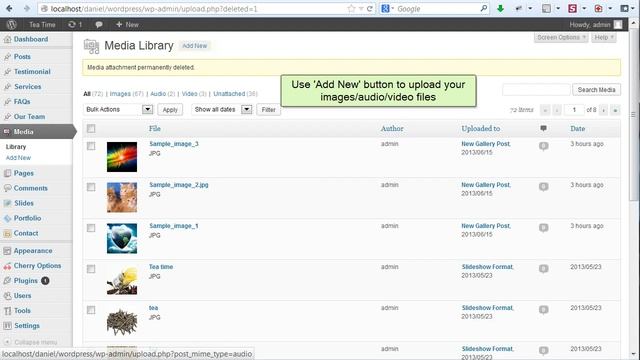The width and height of the screenshot is (640, 360).
Task: Click the Comments icon in sidebar
Action: 7,188
